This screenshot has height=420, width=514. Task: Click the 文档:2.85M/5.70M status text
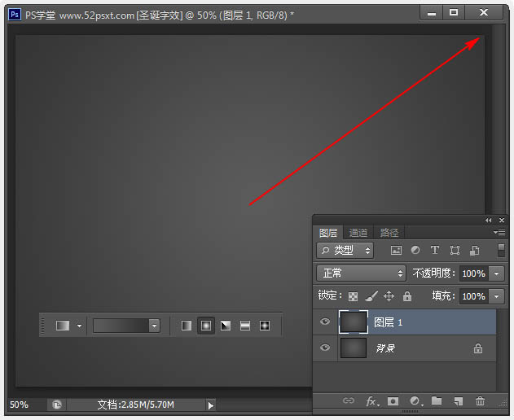tap(136, 405)
